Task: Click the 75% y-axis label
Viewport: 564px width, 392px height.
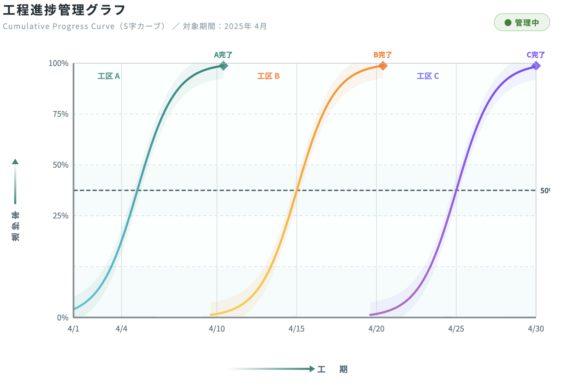Action: 60,114
